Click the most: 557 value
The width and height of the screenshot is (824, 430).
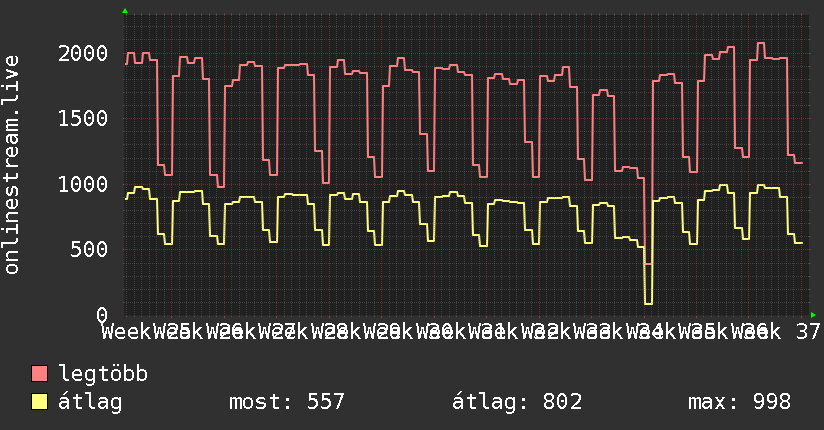click(x=287, y=402)
